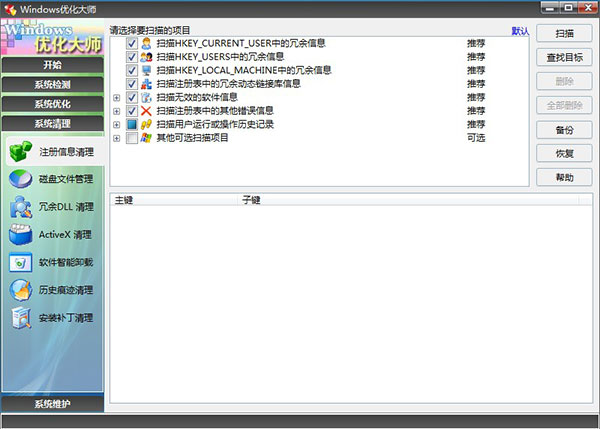Enable the 其他可选扫描项目 checkbox
This screenshot has width=600, height=429.
132,137
